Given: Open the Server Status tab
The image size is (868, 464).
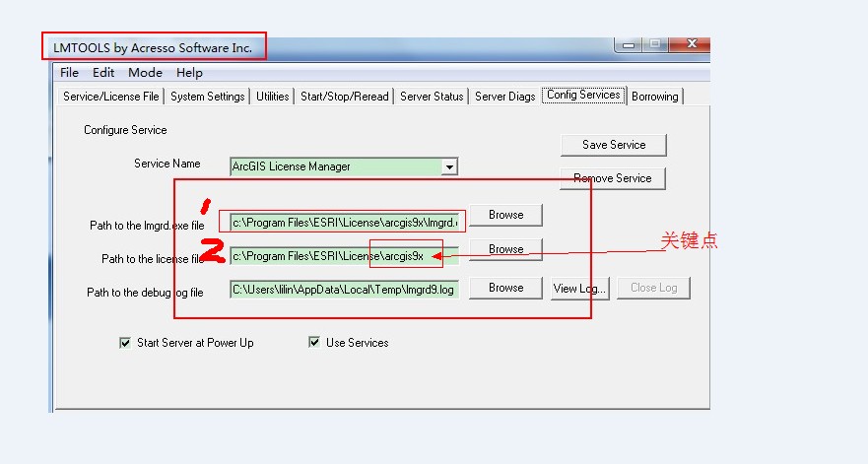Looking at the screenshot, I should (432, 97).
